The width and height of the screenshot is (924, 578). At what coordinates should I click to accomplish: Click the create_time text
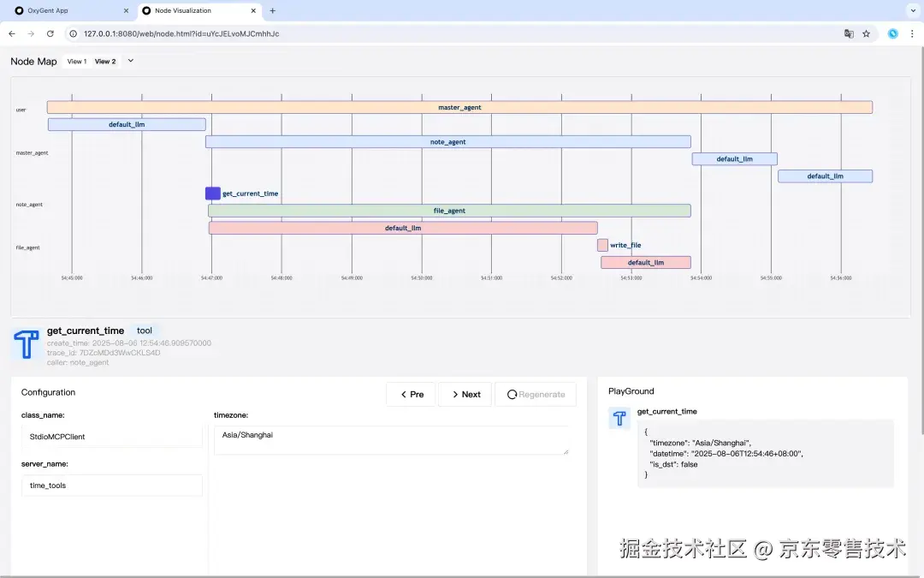click(x=129, y=343)
